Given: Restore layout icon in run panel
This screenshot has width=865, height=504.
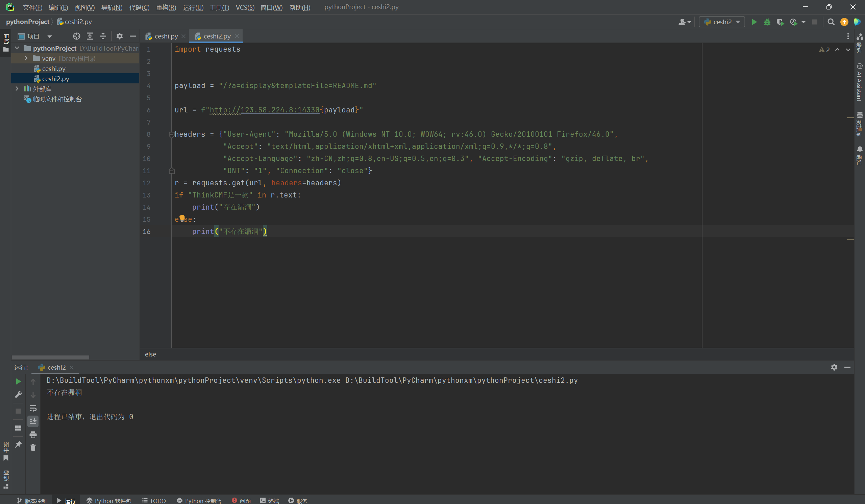Looking at the screenshot, I should coord(19,428).
